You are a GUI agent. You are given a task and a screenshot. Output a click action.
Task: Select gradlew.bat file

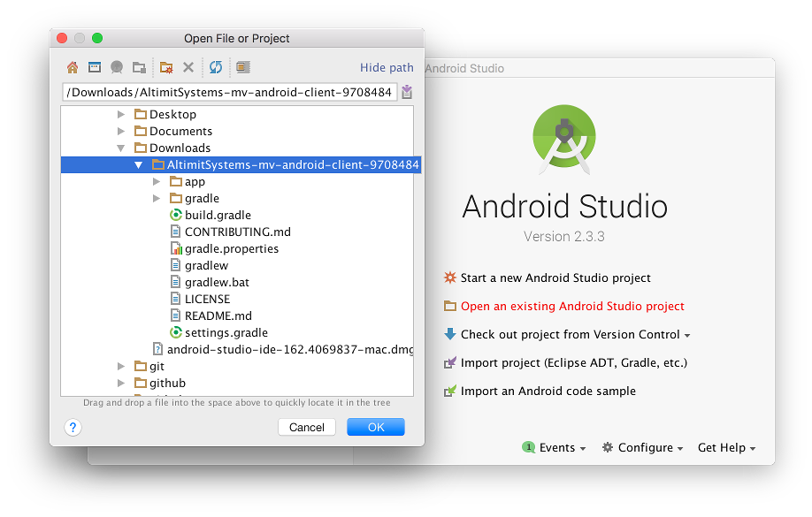click(217, 283)
